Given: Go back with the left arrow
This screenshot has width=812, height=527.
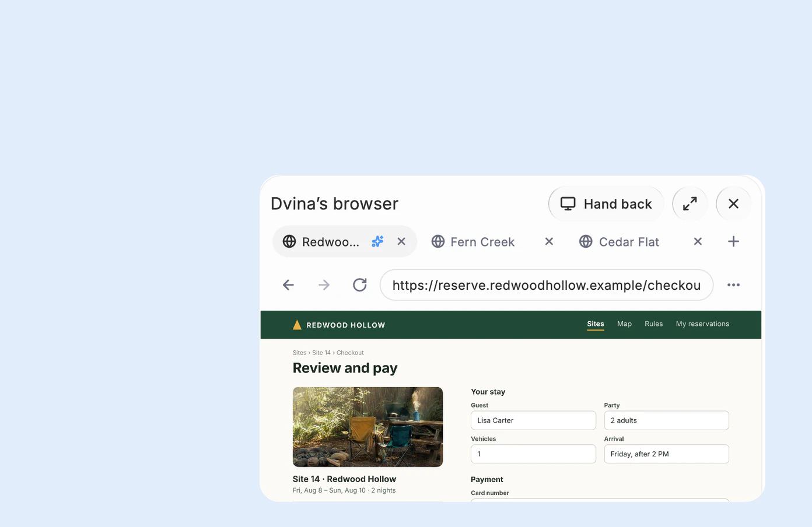Looking at the screenshot, I should coord(288,285).
